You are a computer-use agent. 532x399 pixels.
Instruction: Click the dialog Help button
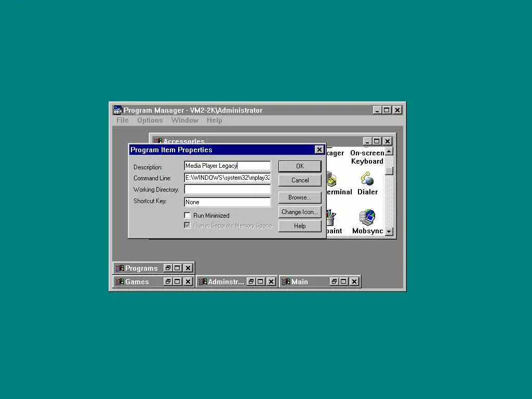click(300, 226)
